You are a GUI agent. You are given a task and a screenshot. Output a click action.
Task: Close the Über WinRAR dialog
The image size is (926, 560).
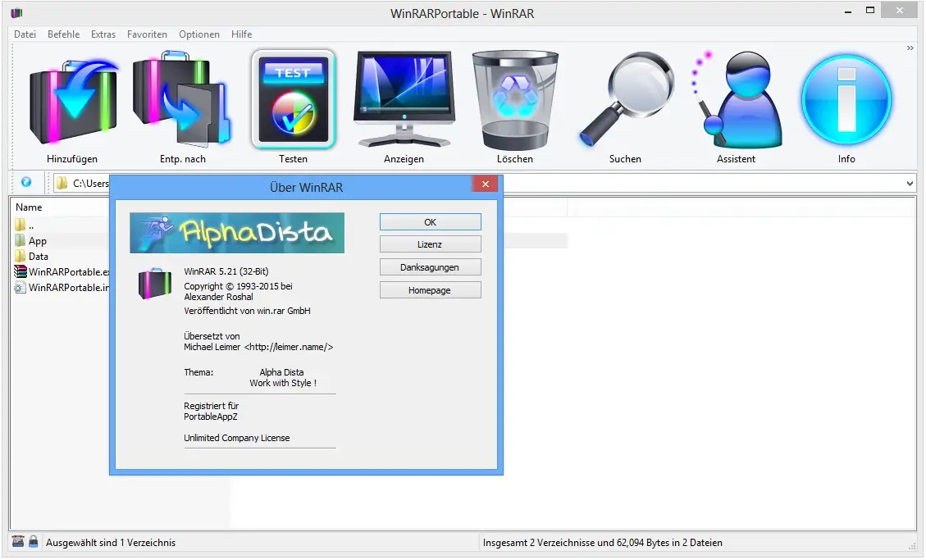click(x=486, y=184)
